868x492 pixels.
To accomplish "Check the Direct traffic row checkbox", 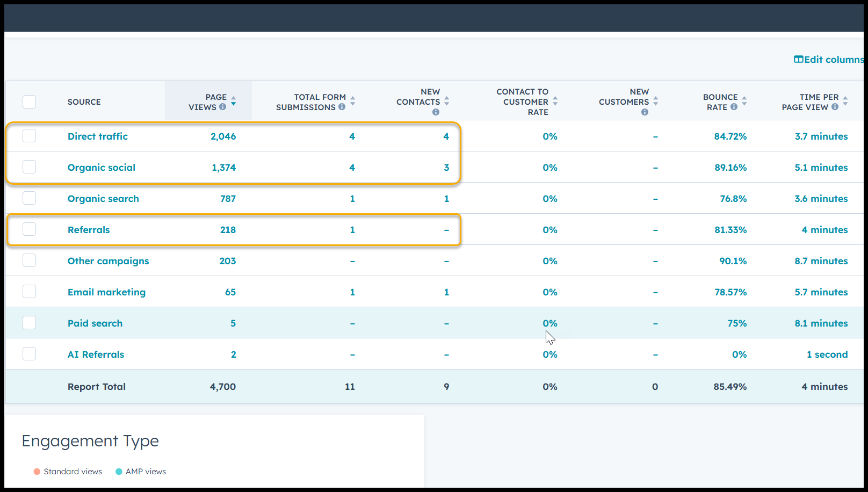I will 30,136.
